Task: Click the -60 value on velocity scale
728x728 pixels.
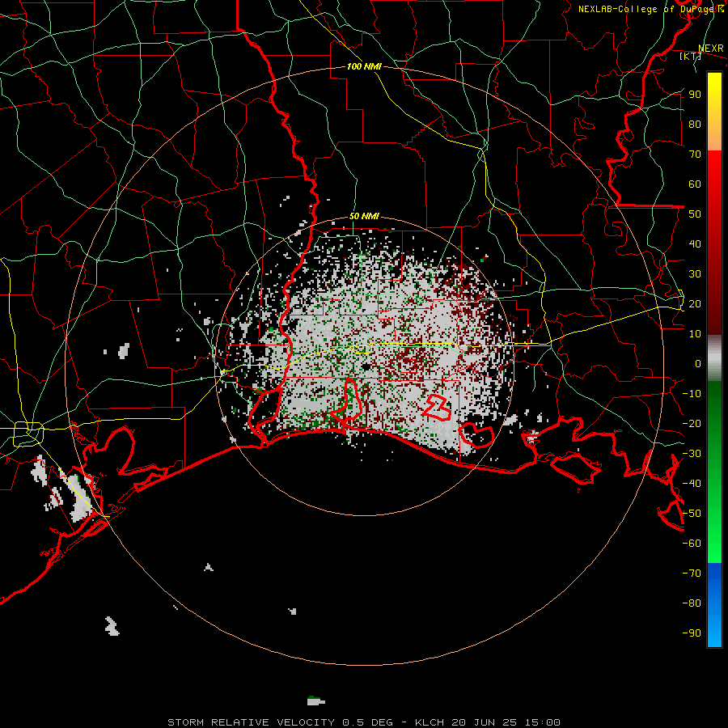Action: [692, 544]
